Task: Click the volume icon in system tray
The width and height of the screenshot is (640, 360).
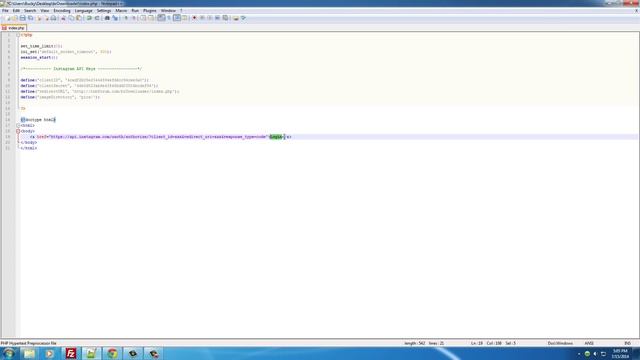Action: [595, 354]
